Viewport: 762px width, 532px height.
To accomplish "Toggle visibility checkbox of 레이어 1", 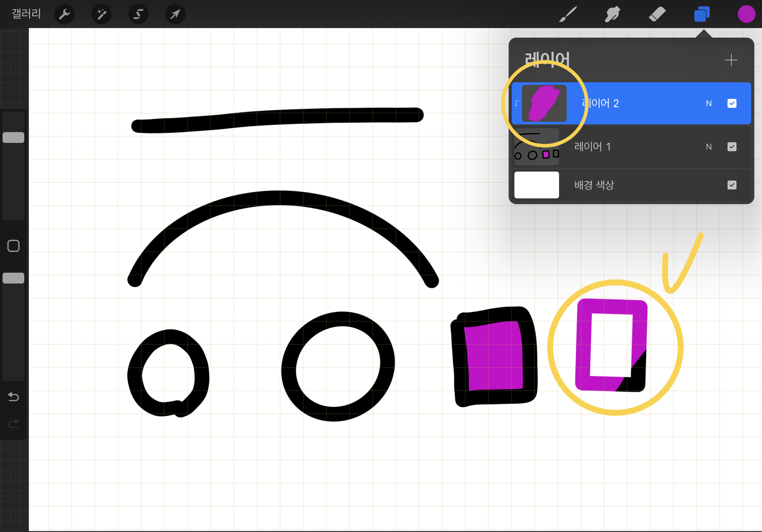I will pos(732,147).
